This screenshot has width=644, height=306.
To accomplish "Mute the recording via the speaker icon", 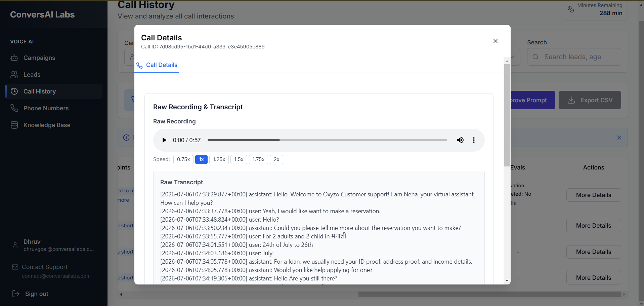I will (460, 140).
